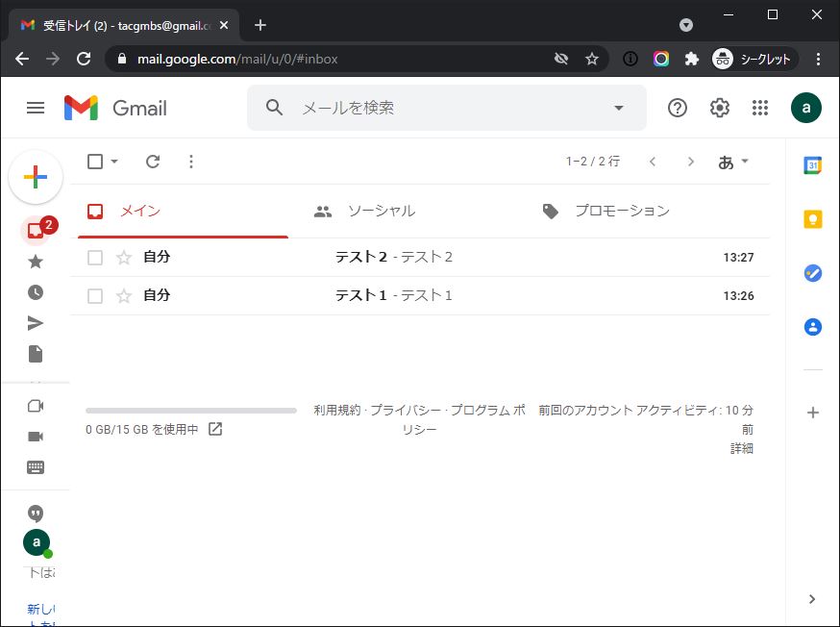
Task: Click the Compose plus button
Action: tap(36, 177)
